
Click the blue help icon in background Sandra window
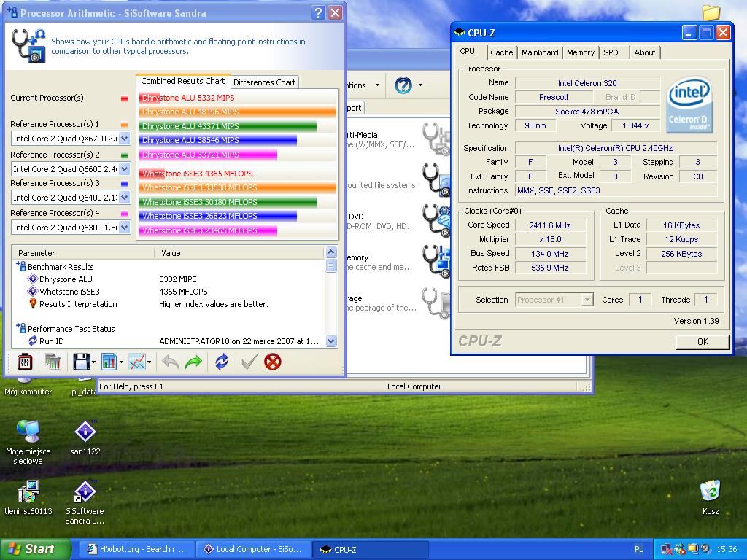click(x=403, y=85)
